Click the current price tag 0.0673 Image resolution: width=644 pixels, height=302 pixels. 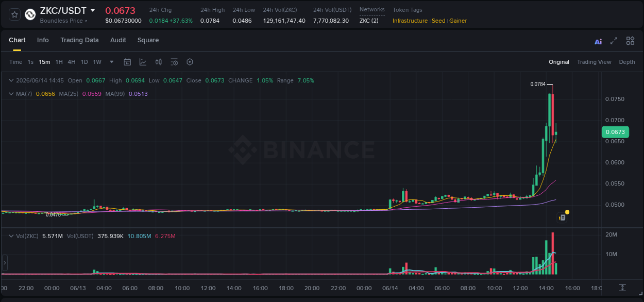(615, 132)
